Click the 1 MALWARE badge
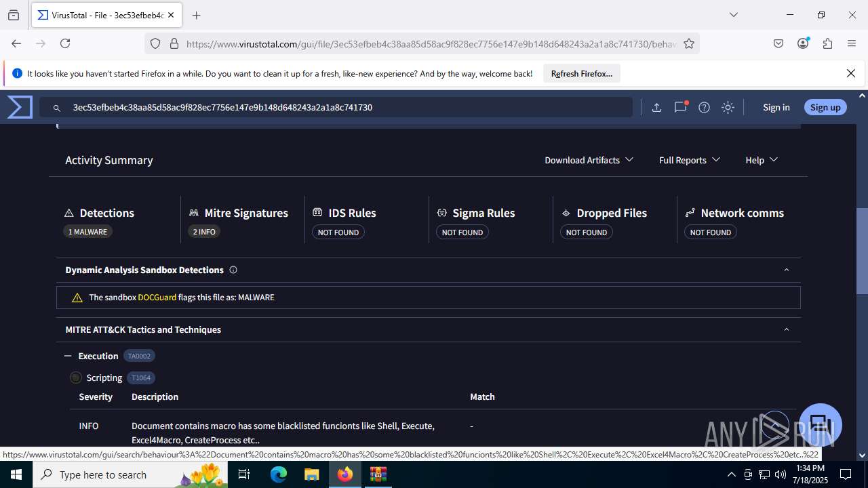This screenshot has width=868, height=488. click(x=88, y=232)
